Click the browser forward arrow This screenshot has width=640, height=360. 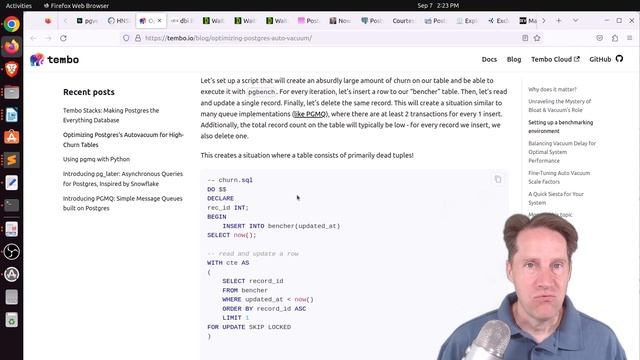coord(48,38)
